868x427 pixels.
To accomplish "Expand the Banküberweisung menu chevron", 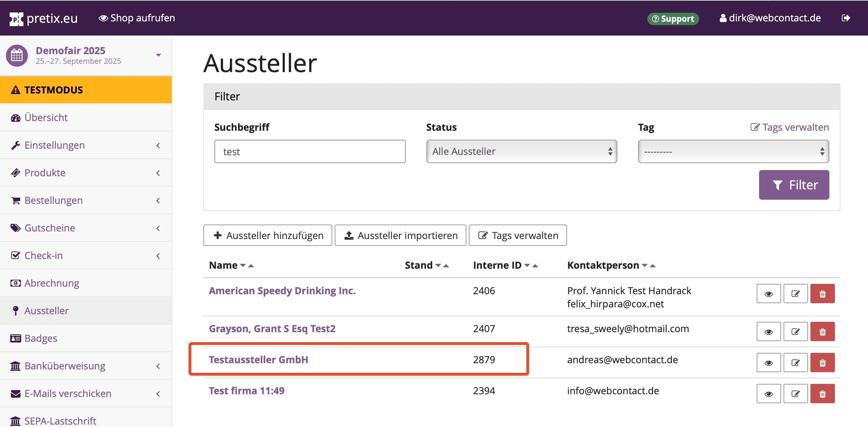I will (x=158, y=366).
